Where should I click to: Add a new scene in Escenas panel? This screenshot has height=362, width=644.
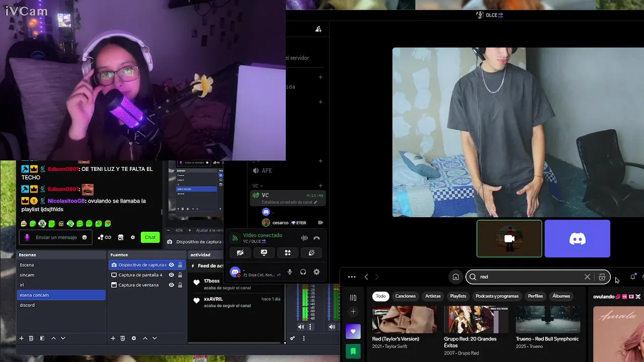pos(21,338)
